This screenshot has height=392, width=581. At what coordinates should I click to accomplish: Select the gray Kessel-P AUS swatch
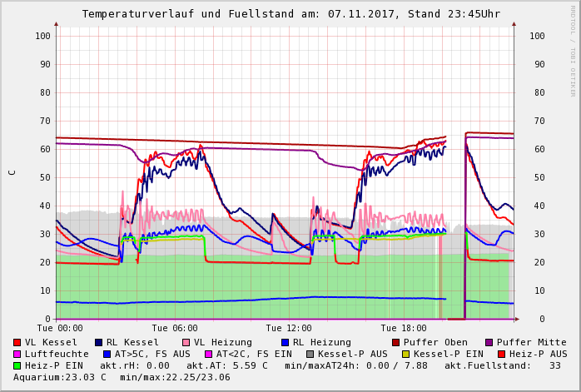coord(309,354)
